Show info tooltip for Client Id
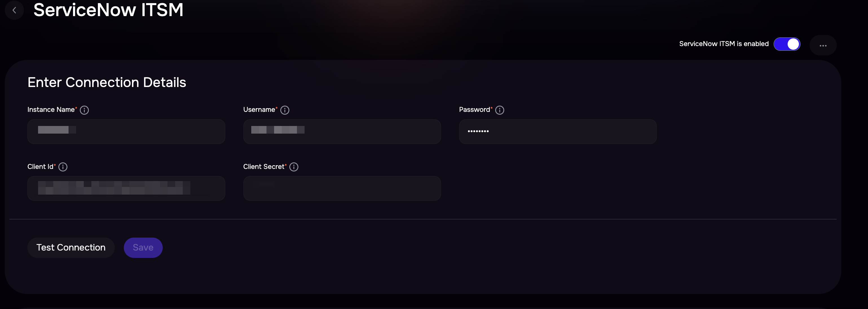The image size is (868, 309). click(63, 167)
